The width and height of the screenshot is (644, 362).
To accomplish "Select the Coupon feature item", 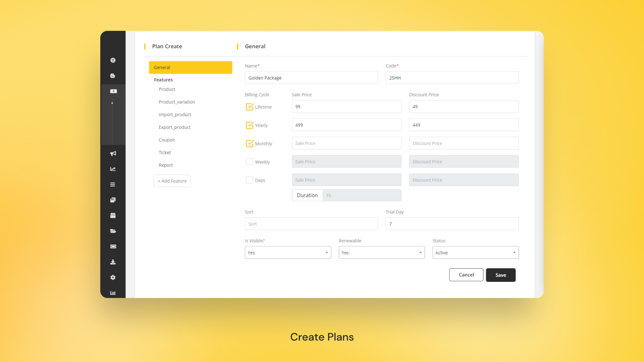I will [x=167, y=140].
